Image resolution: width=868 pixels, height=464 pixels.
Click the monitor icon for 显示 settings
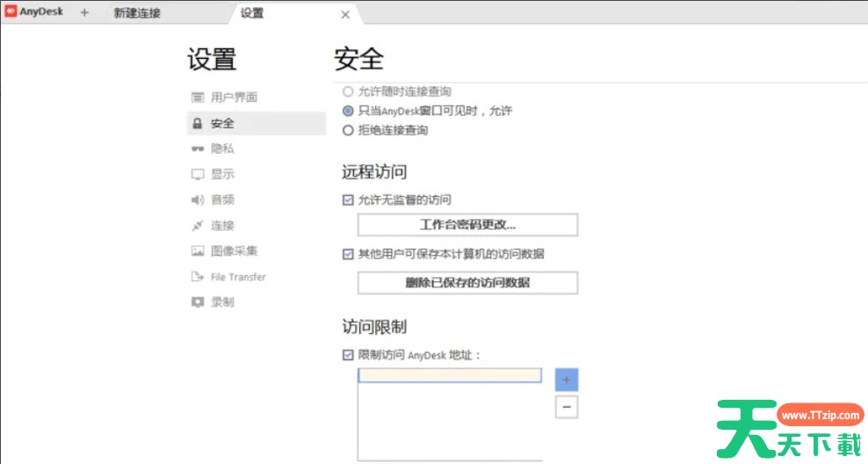(x=198, y=175)
